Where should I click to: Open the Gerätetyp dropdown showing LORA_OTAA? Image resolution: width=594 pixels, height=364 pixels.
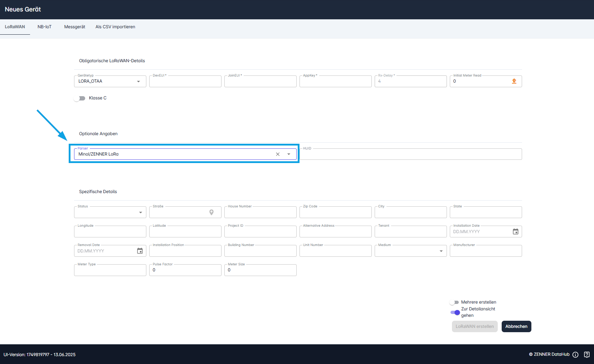pyautogui.click(x=138, y=82)
